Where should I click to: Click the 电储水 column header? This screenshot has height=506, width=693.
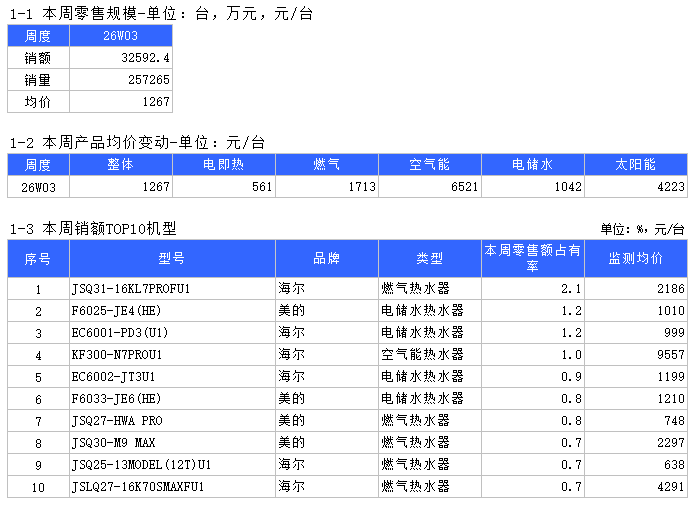click(533, 165)
